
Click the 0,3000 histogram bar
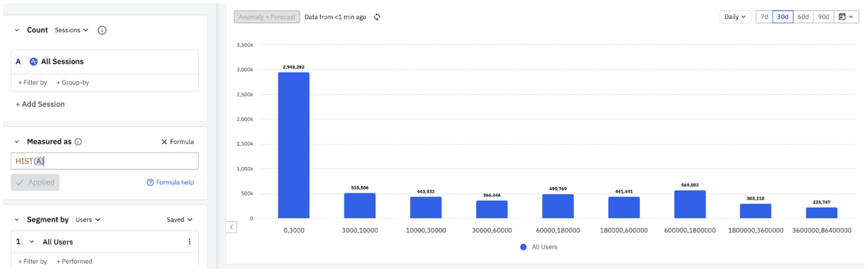point(293,145)
